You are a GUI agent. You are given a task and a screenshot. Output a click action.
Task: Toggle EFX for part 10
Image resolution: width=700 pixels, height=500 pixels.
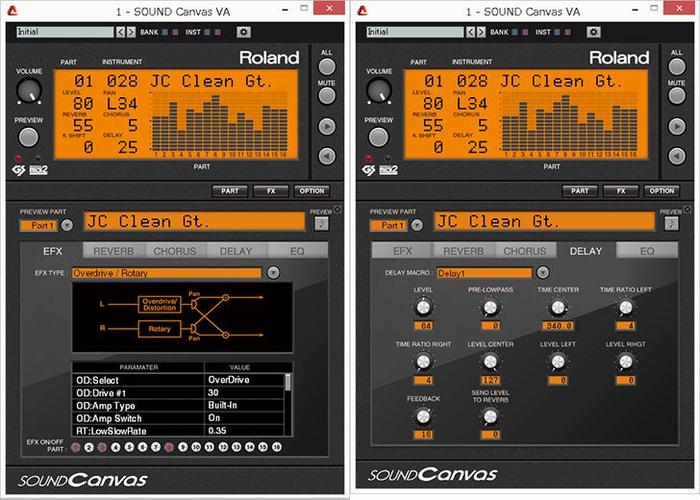(196, 447)
